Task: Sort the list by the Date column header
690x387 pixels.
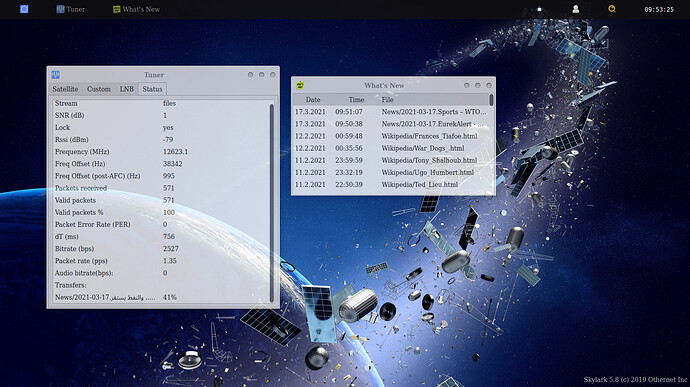Action: point(313,100)
